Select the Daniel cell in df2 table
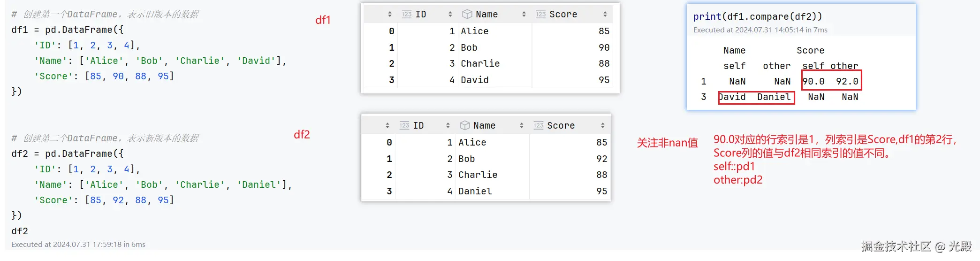The width and height of the screenshot is (980, 261). point(475,192)
